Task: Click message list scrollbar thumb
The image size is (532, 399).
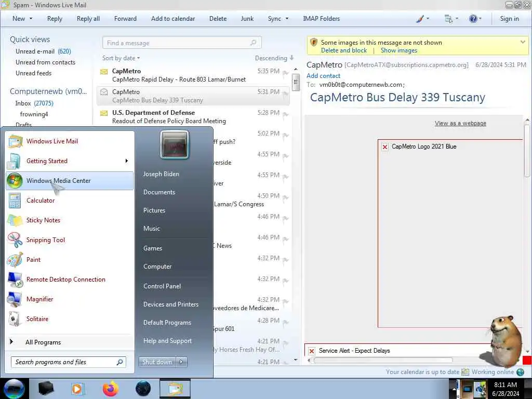Action: click(296, 83)
